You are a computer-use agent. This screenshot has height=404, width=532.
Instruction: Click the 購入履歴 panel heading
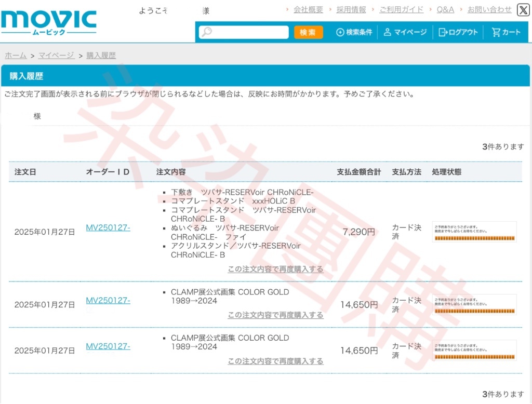[26, 76]
